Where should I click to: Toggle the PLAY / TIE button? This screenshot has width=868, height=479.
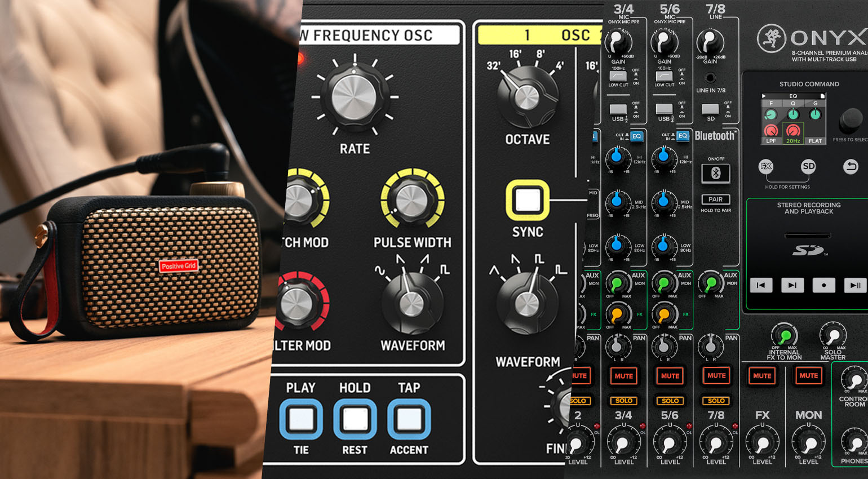coord(301,419)
